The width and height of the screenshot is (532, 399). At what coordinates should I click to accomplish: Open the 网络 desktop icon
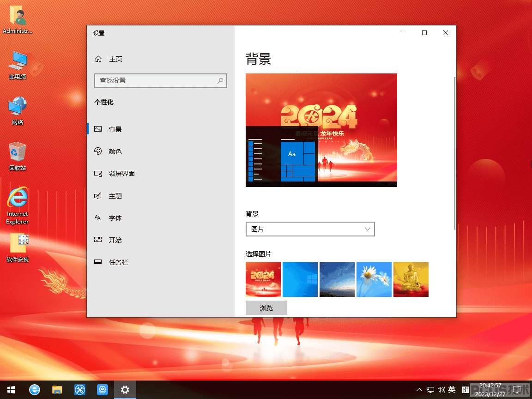(x=17, y=111)
